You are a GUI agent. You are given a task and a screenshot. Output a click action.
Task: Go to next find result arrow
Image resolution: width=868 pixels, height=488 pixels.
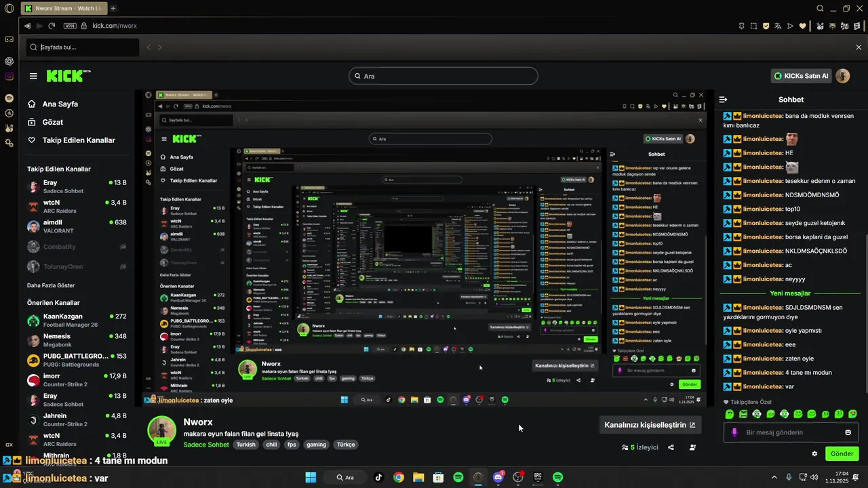[160, 47]
